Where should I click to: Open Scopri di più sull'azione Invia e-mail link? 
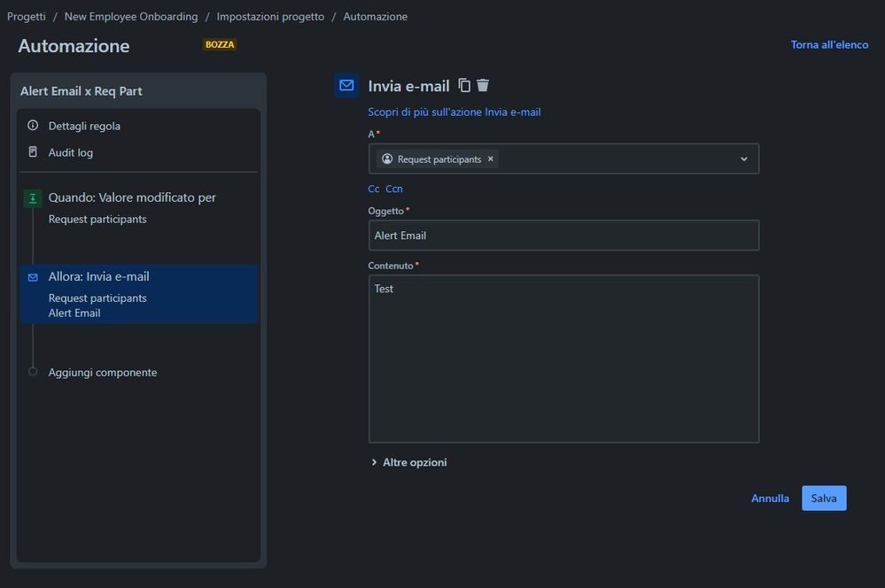(454, 112)
